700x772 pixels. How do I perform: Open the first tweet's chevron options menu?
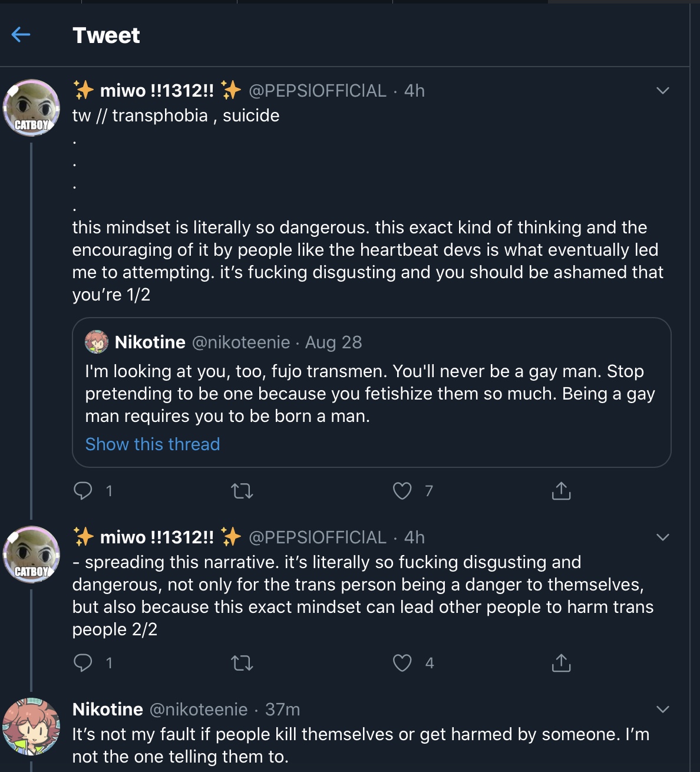[663, 91]
